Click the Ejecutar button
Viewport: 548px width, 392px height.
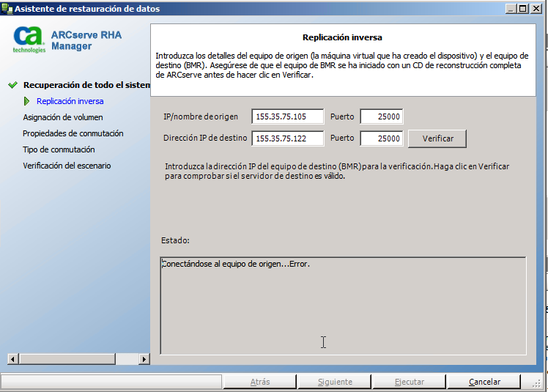point(410,382)
